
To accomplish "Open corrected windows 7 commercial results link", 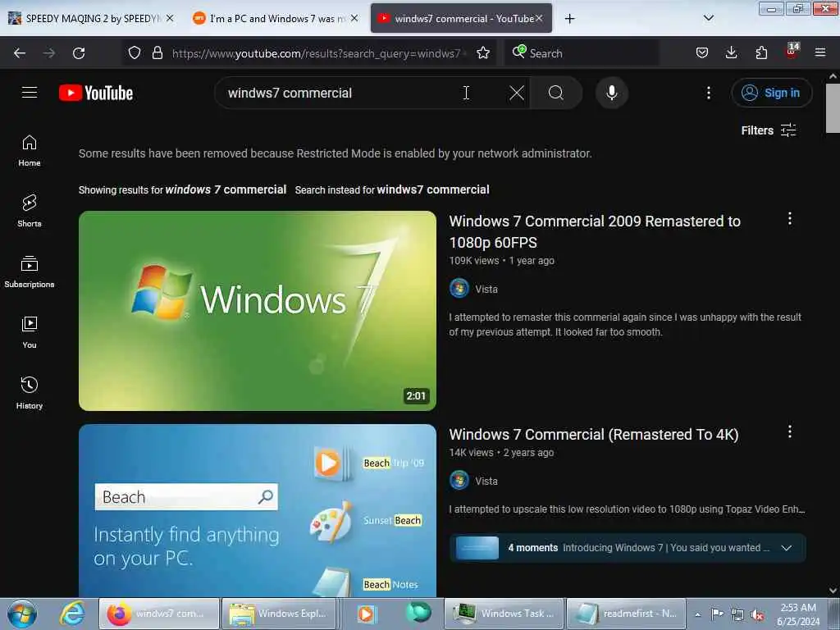I will pos(226,189).
